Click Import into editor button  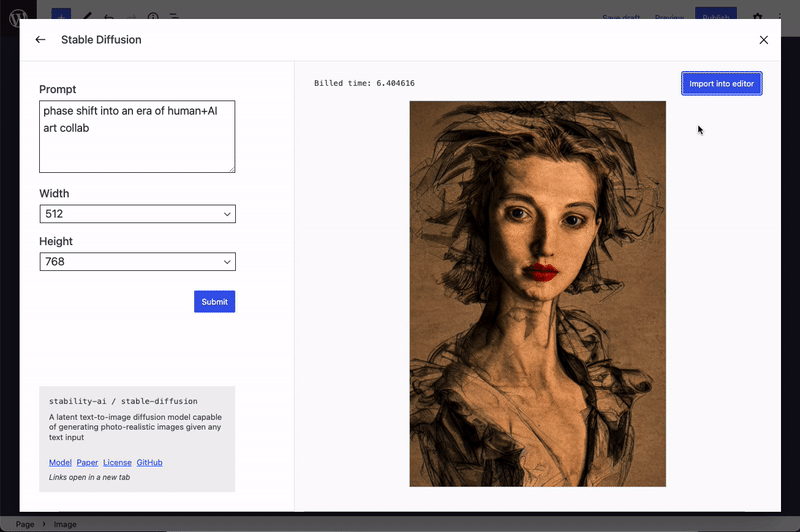[x=721, y=84]
